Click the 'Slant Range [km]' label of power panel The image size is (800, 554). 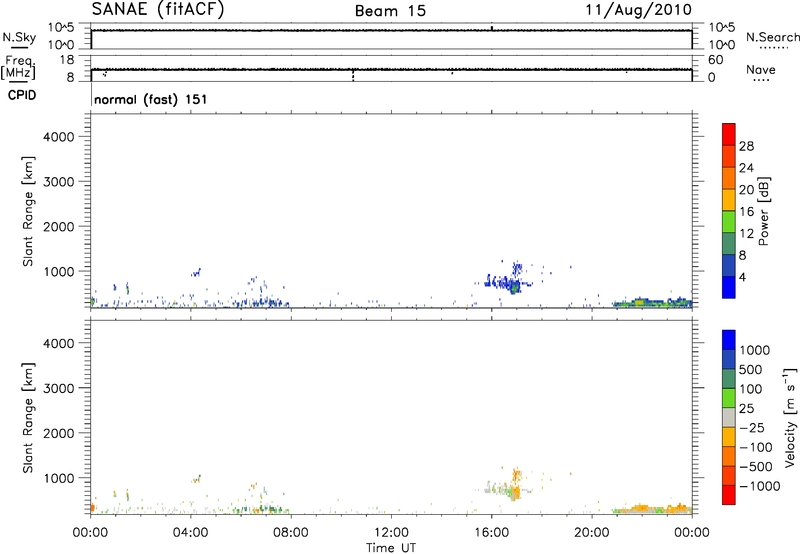click(x=28, y=211)
